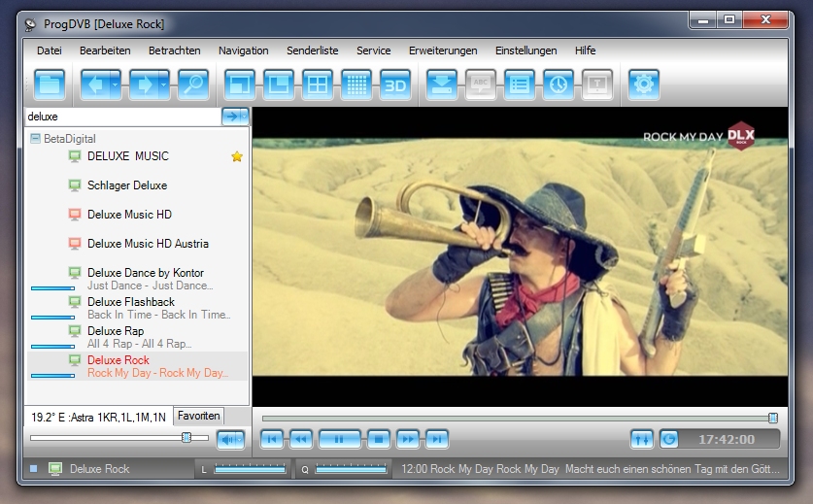
Task: Open the Senderliste menu
Action: [313, 50]
